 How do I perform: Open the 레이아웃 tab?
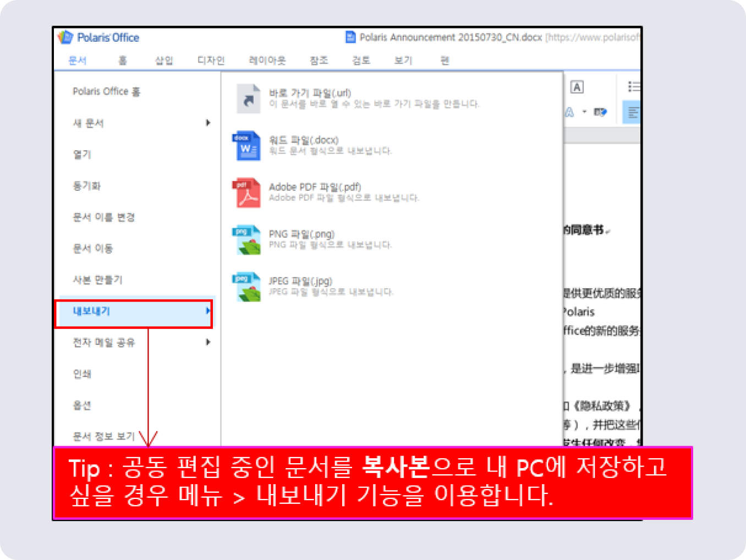[267, 61]
